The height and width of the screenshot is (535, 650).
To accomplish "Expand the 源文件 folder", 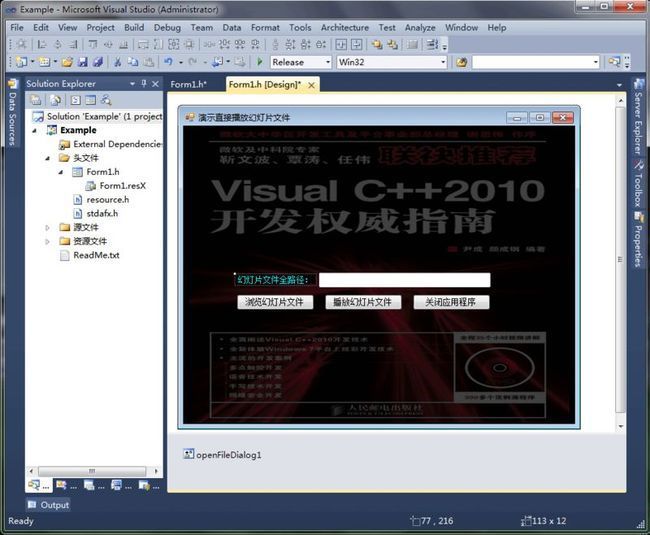I will pyautogui.click(x=47, y=228).
